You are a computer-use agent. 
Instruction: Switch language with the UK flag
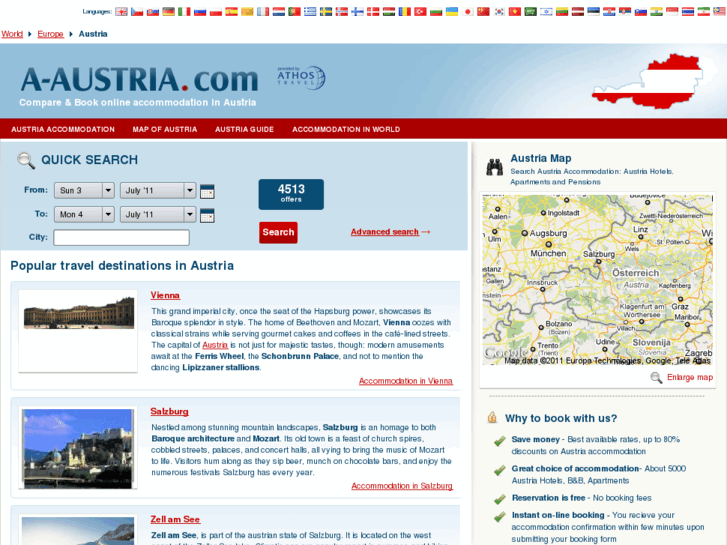[x=121, y=12]
